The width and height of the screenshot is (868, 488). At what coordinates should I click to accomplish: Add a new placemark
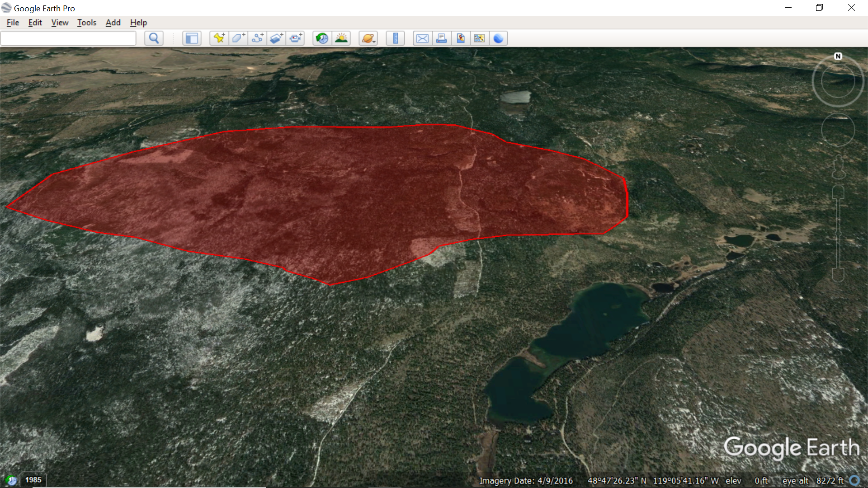pyautogui.click(x=219, y=38)
